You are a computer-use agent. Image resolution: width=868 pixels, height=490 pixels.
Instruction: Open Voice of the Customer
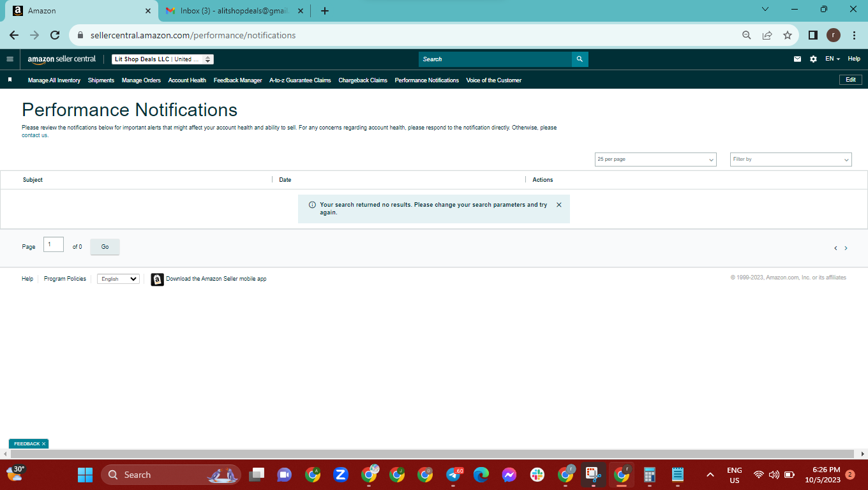493,80
